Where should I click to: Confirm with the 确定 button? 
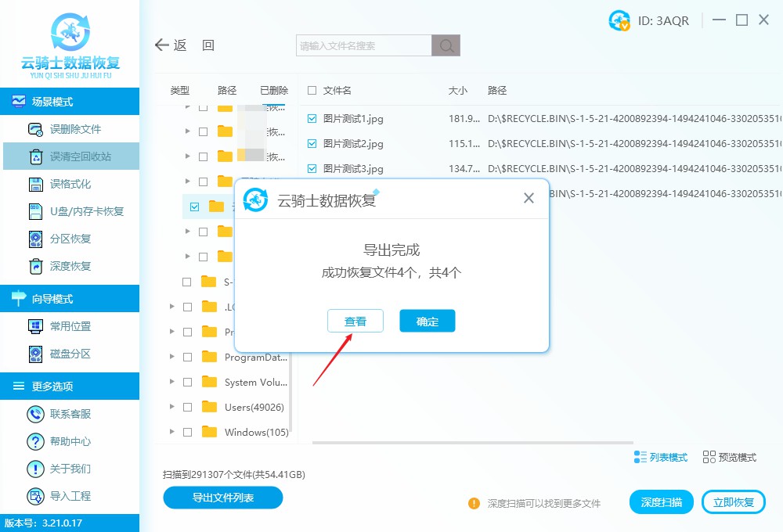tap(428, 321)
